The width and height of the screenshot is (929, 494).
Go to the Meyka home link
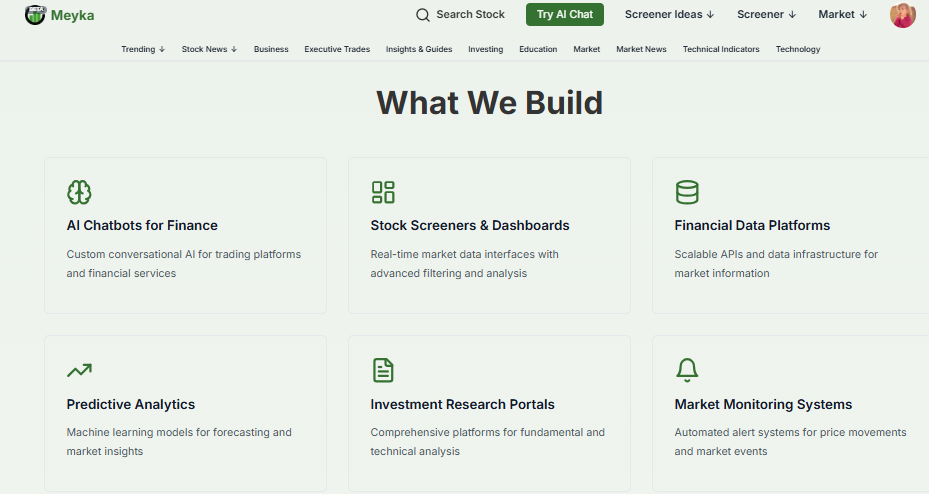pyautogui.click(x=59, y=15)
